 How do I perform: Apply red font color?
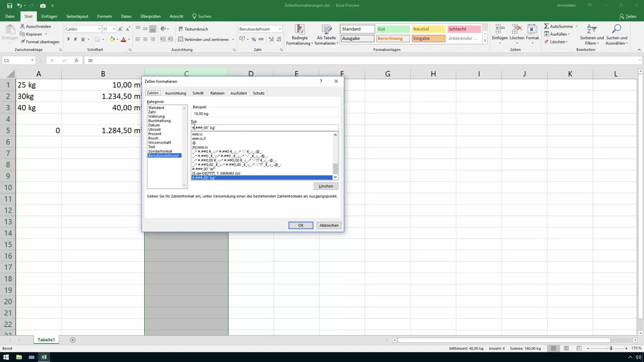click(x=123, y=39)
